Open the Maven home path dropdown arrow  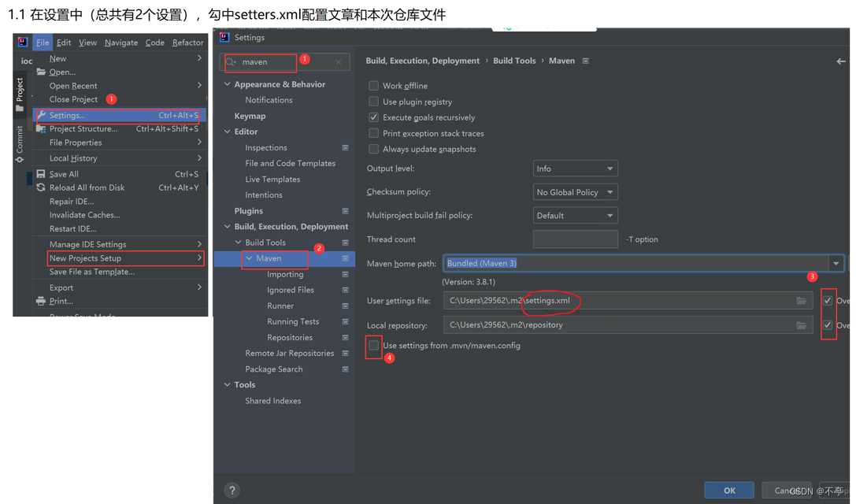pyautogui.click(x=836, y=263)
